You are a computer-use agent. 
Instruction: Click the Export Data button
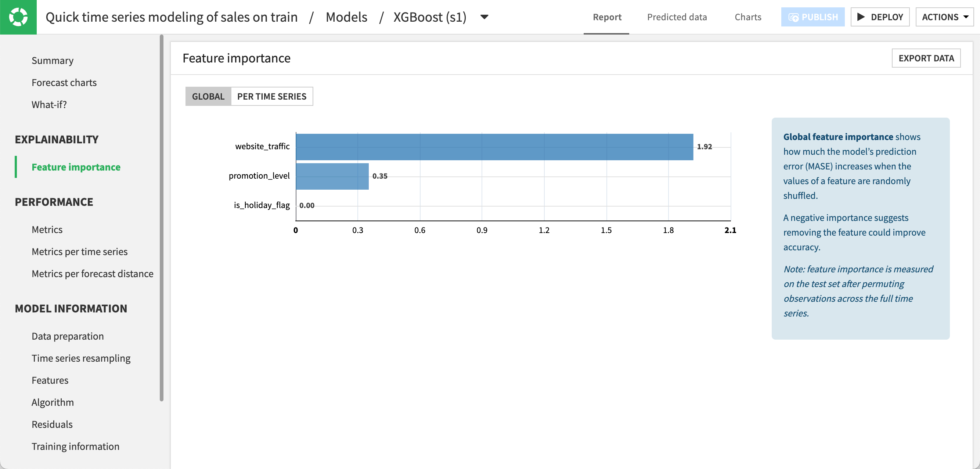tap(926, 58)
